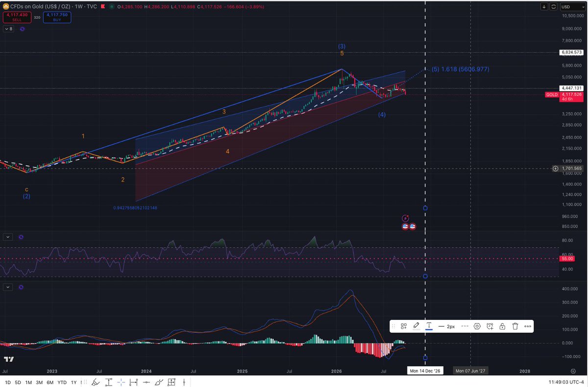Select the YTD time range
This screenshot has height=387, width=588.
[x=62, y=382]
